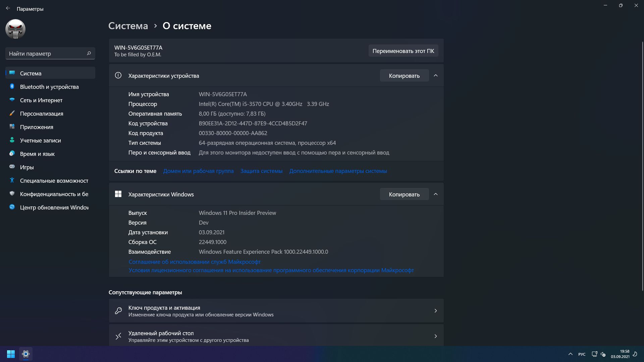644x362 pixels.
Task: Click the search magnifier icon in Найти параметр
Action: pos(89,53)
